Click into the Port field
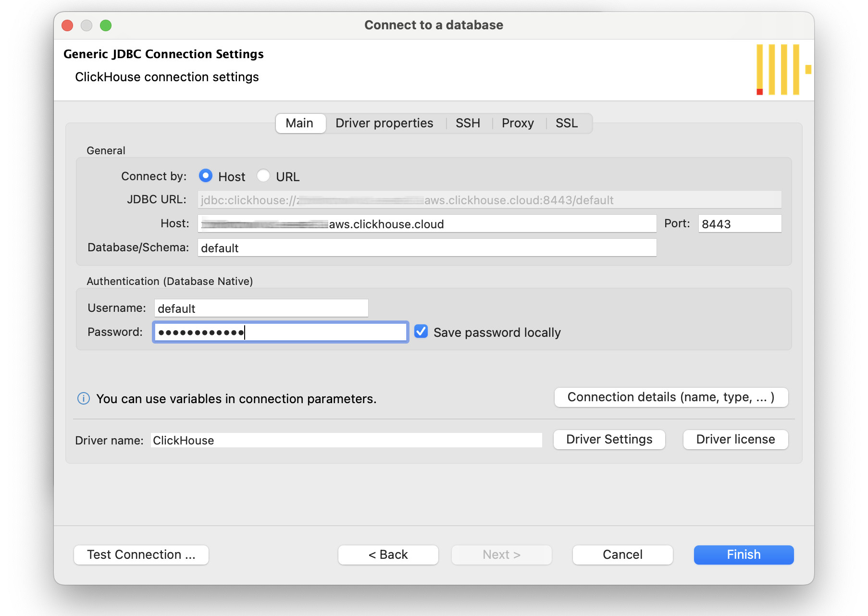This screenshot has height=616, width=868. tap(740, 224)
